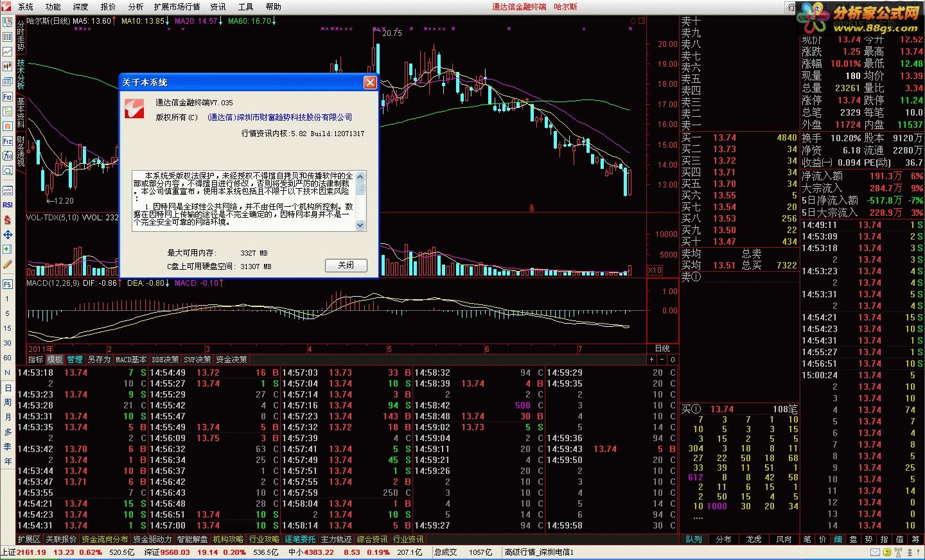Select the MACD基本 indicator tab
925x560 pixels.
click(x=131, y=360)
